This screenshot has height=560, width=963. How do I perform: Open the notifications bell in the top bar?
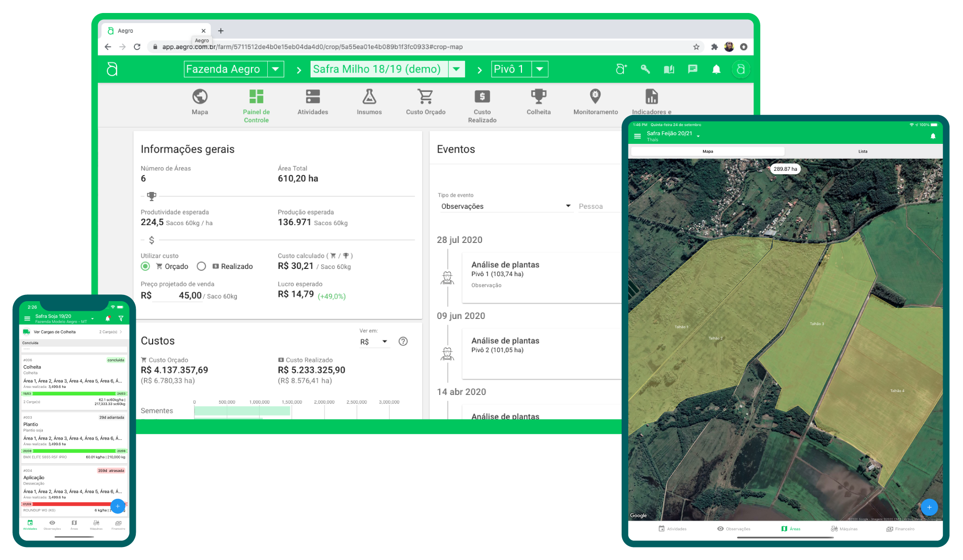[716, 69]
